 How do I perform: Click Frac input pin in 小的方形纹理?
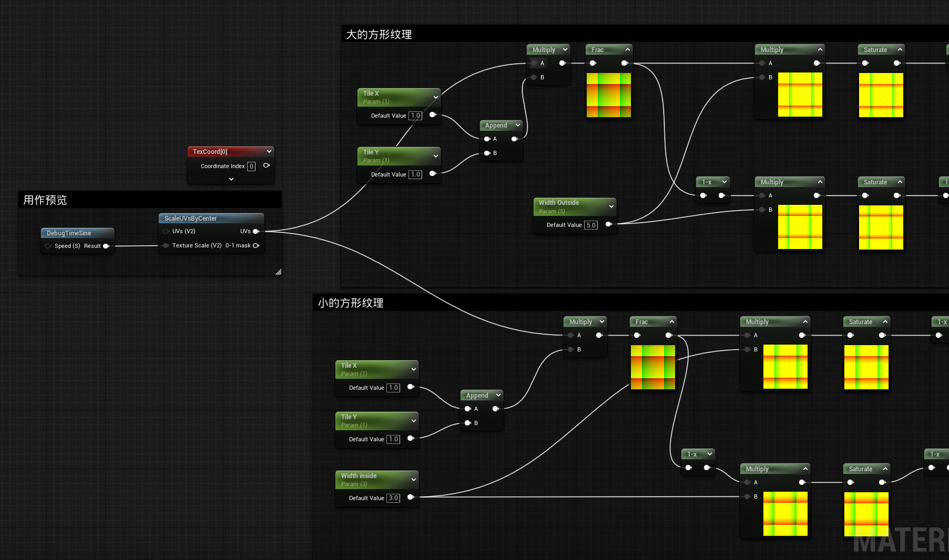(637, 335)
